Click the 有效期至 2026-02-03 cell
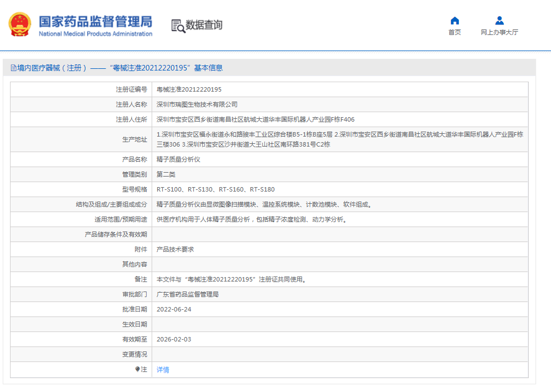The image size is (551, 392). (x=174, y=339)
